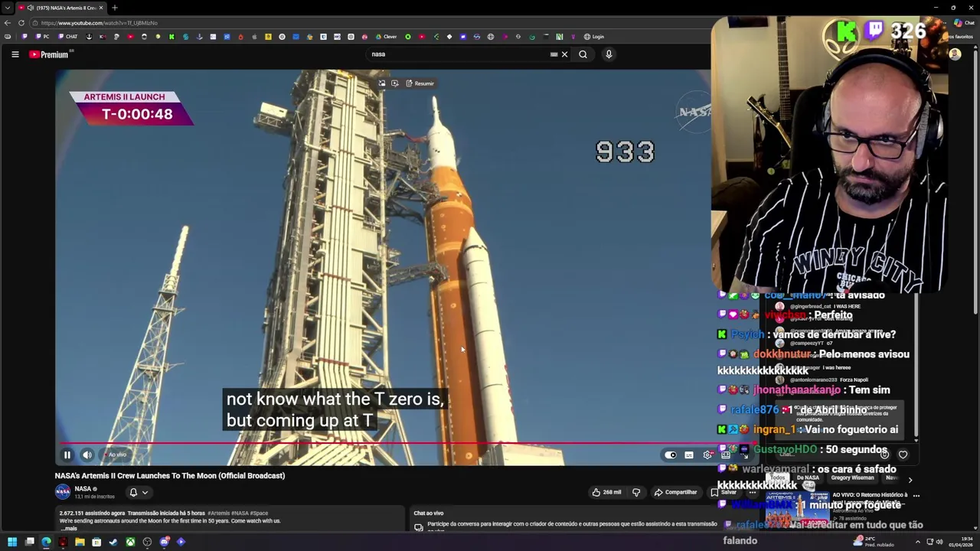980x551 pixels.
Task: Open Xbox app from the taskbar
Action: click(130, 542)
